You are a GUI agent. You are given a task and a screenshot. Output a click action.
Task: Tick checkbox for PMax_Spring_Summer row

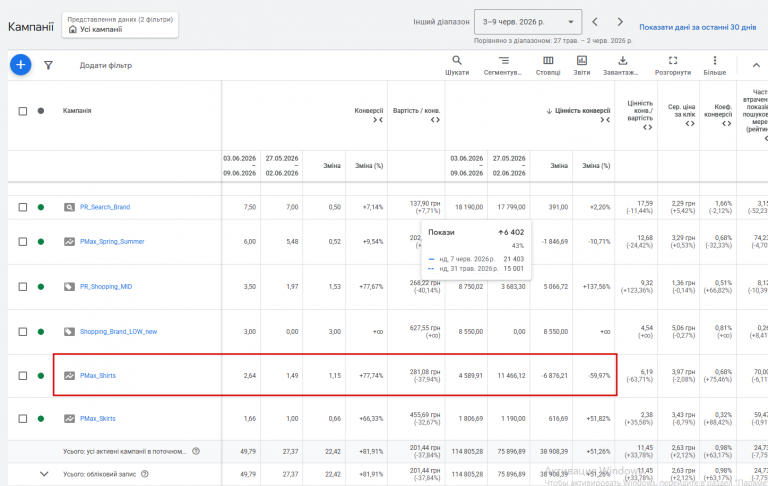(x=23, y=242)
